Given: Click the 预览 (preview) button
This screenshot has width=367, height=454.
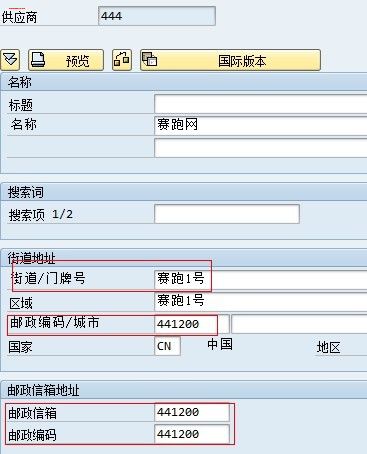Looking at the screenshot, I should coord(66,60).
